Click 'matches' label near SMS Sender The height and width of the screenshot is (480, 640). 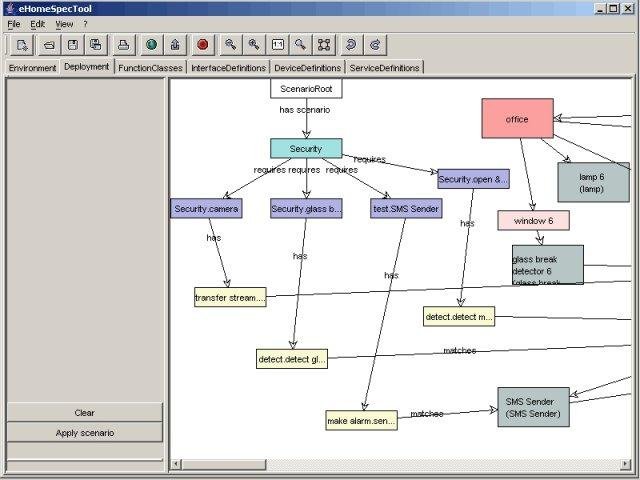427,414
